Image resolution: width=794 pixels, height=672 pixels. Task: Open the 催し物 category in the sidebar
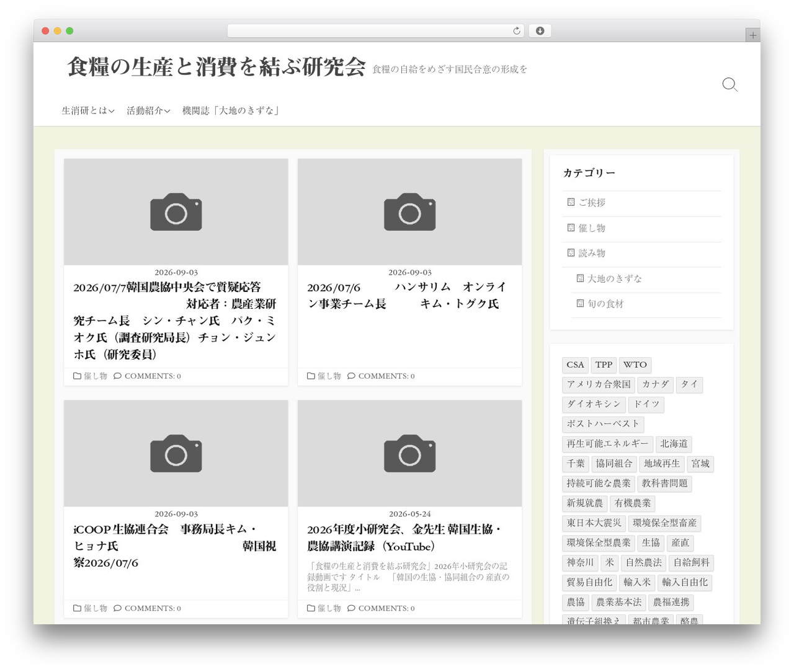coord(592,228)
